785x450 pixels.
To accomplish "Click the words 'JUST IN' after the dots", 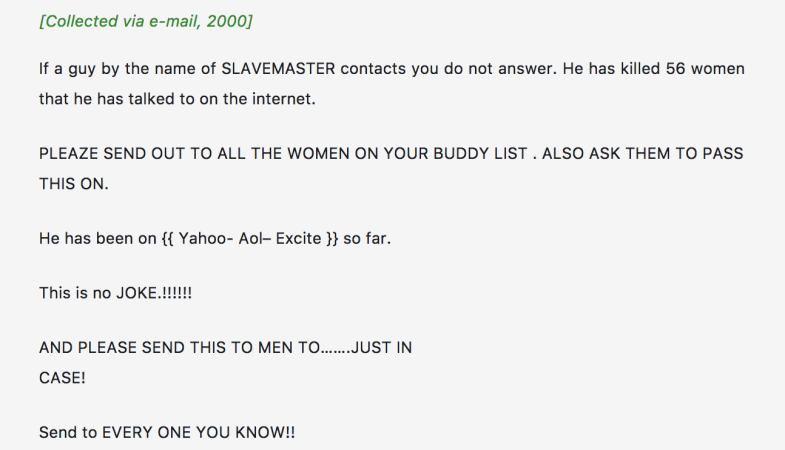I will [381, 347].
